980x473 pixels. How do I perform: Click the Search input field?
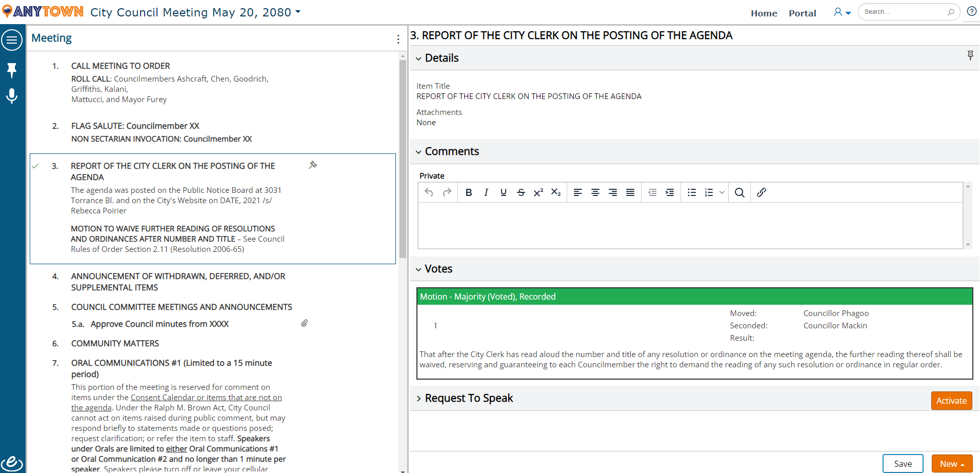904,12
